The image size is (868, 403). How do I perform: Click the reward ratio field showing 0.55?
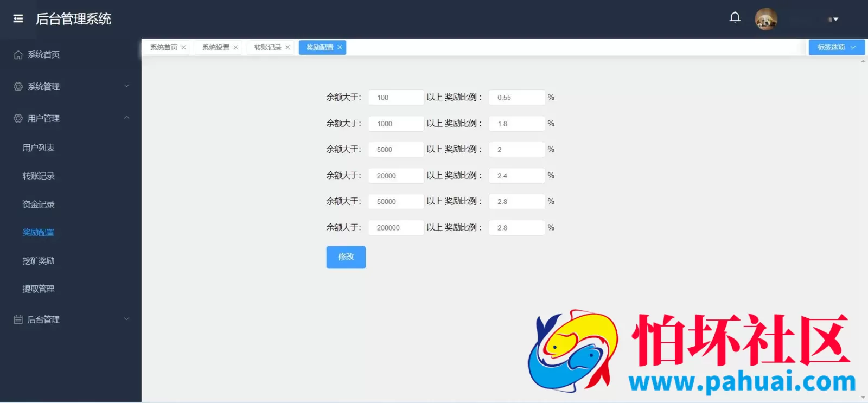516,98
